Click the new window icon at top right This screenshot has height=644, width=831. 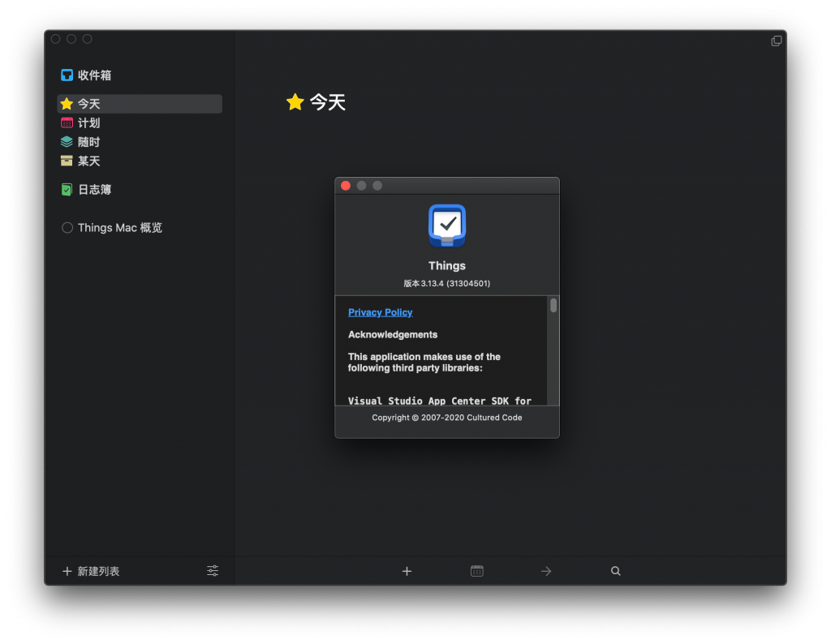pyautogui.click(x=777, y=41)
